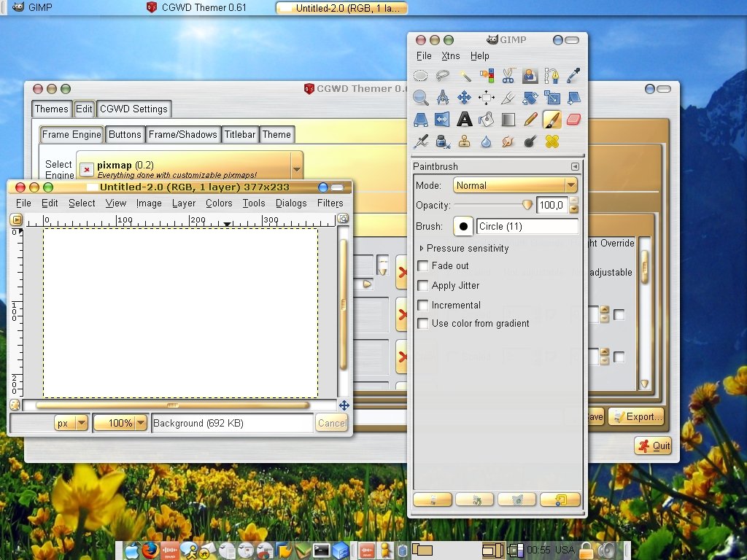Image resolution: width=747 pixels, height=560 pixels.
Task: Select the Measure compass tool
Action: tap(443, 98)
